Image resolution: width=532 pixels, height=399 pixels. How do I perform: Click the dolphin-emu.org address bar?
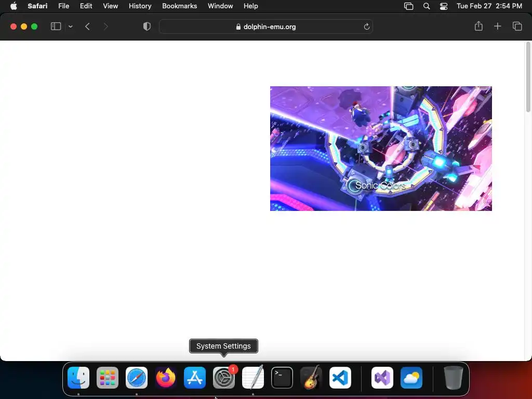tap(266, 26)
